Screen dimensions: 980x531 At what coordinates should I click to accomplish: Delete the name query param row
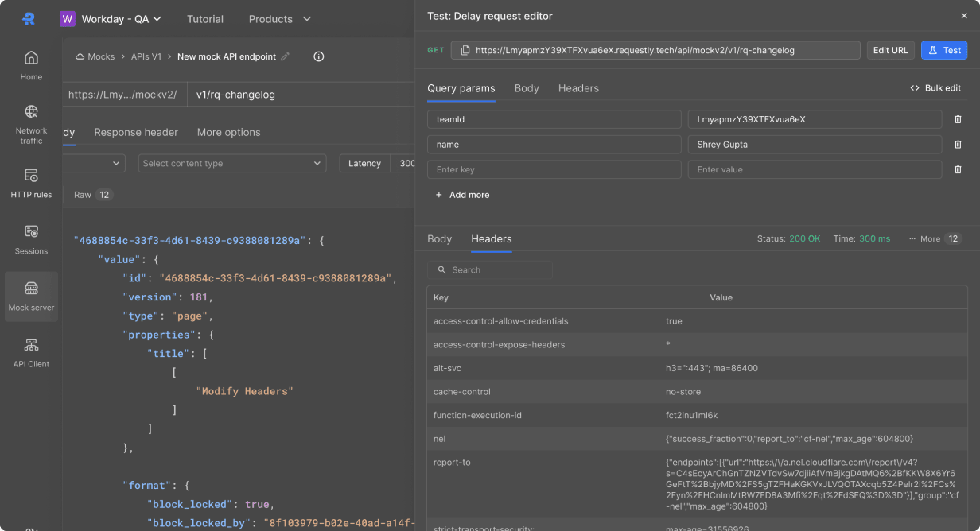(958, 145)
